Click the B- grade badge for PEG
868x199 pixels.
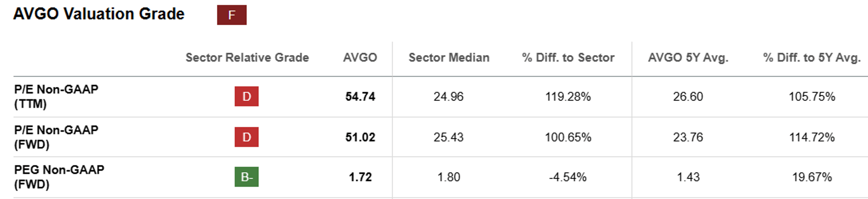pos(246,177)
